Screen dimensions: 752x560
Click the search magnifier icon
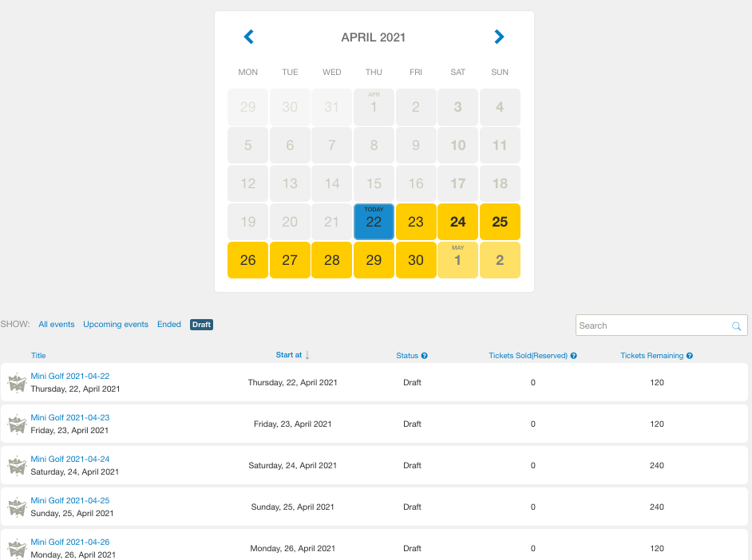click(x=736, y=326)
